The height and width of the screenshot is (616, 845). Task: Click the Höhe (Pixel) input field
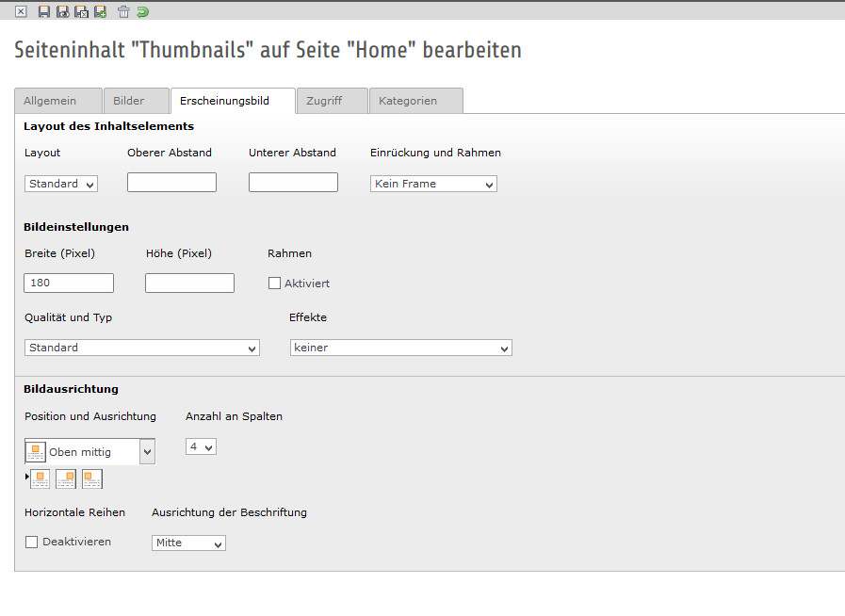(x=189, y=283)
